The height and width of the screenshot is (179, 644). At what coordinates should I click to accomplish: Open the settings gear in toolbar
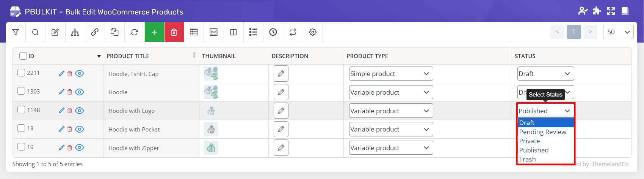[312, 32]
